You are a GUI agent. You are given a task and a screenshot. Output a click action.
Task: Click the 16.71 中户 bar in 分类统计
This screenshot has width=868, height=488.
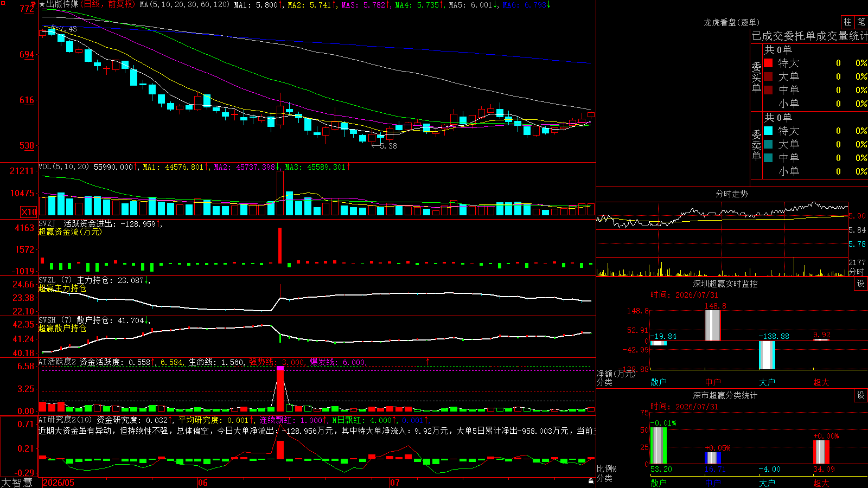coord(712,458)
